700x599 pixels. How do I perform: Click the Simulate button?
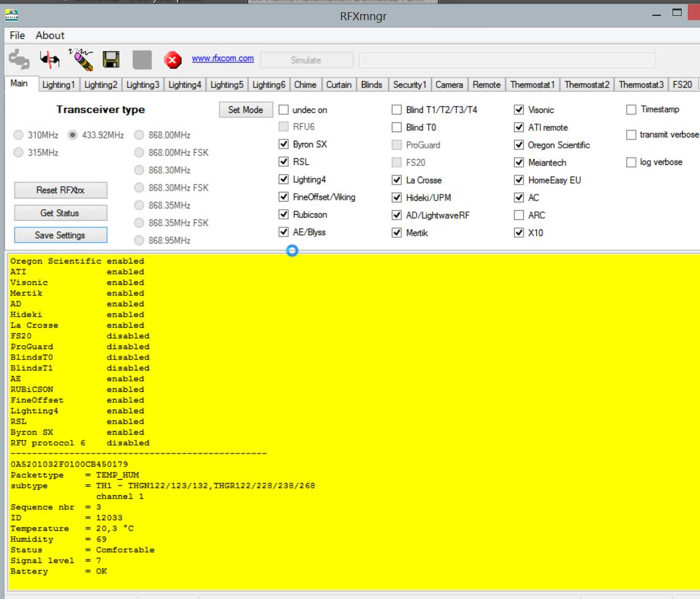coord(306,60)
